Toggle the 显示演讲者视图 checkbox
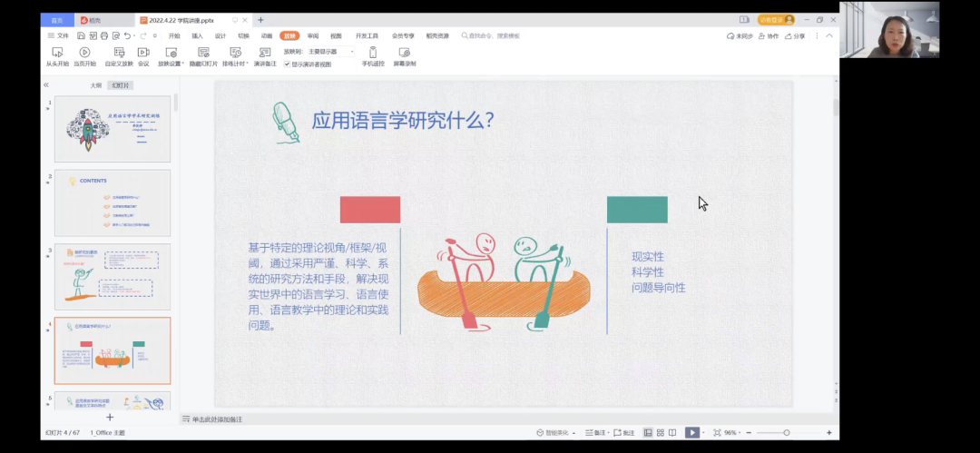The width and height of the screenshot is (980, 453). pyautogui.click(x=288, y=64)
